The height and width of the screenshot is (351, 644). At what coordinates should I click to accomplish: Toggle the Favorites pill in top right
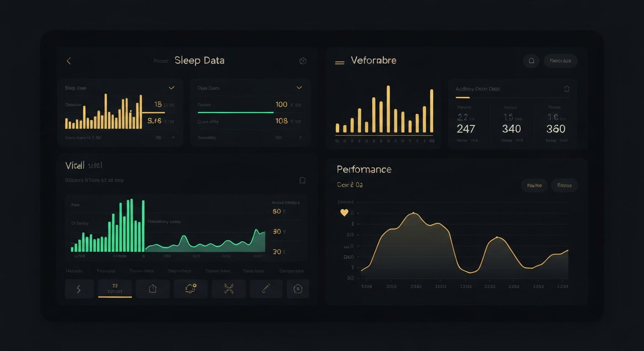pos(560,61)
